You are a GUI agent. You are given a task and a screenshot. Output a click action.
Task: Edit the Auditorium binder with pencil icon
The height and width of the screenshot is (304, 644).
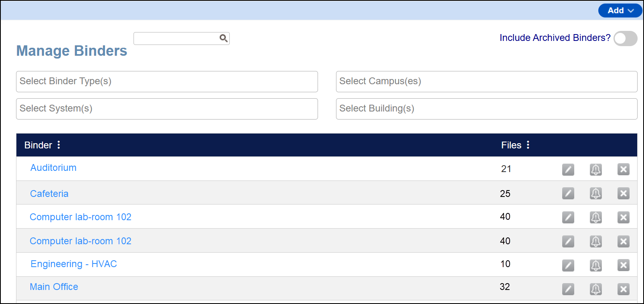pos(568,170)
